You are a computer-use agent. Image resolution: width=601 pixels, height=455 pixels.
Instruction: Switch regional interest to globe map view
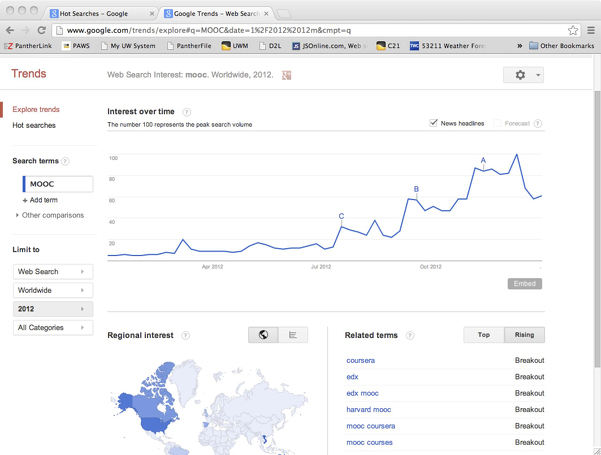263,335
